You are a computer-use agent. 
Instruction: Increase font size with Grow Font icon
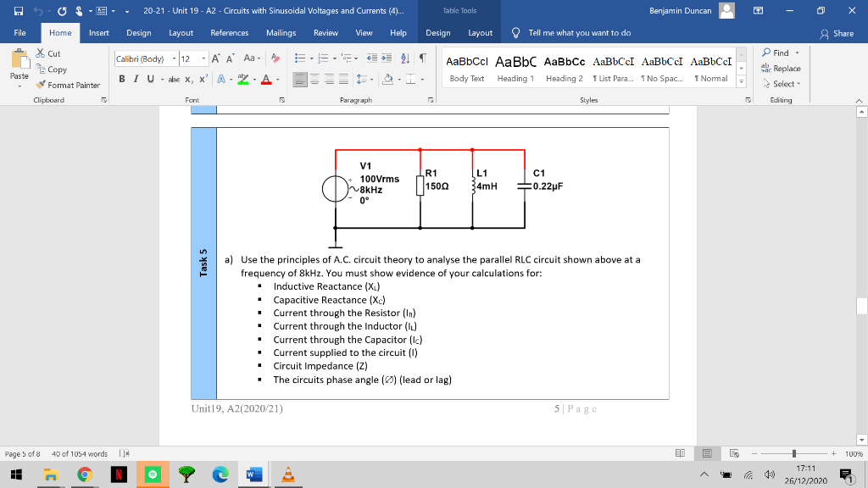click(x=216, y=58)
